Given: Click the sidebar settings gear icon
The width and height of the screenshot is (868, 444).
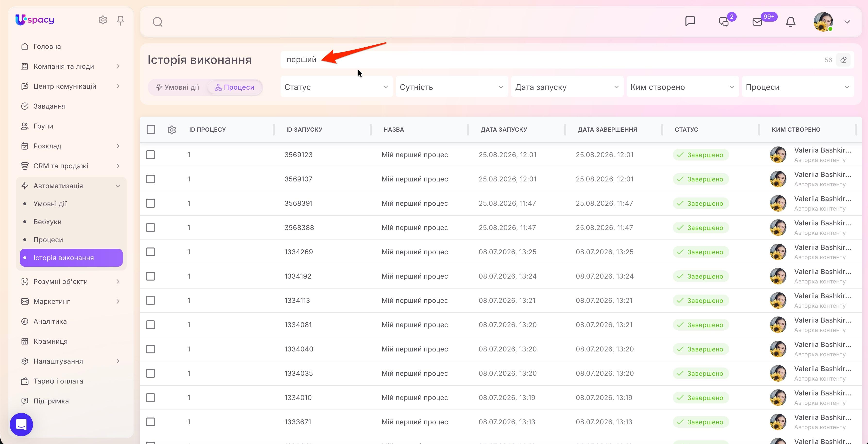Looking at the screenshot, I should (x=103, y=20).
